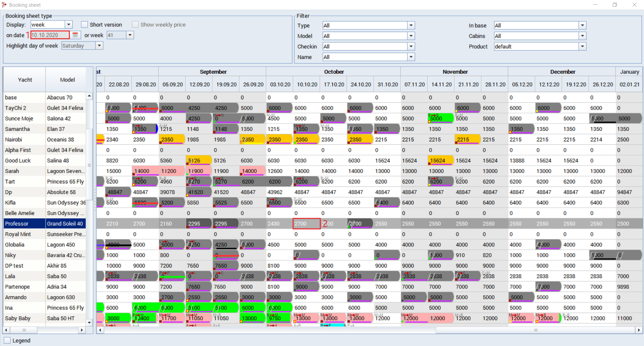Select the 10.10.20 week column header
The width and height of the screenshot is (644, 346).
point(307,84)
